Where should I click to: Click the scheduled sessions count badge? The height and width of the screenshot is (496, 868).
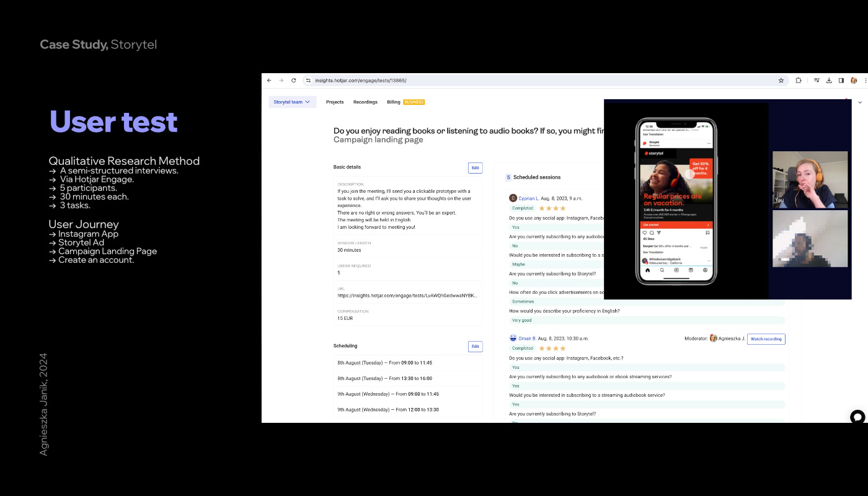(508, 177)
